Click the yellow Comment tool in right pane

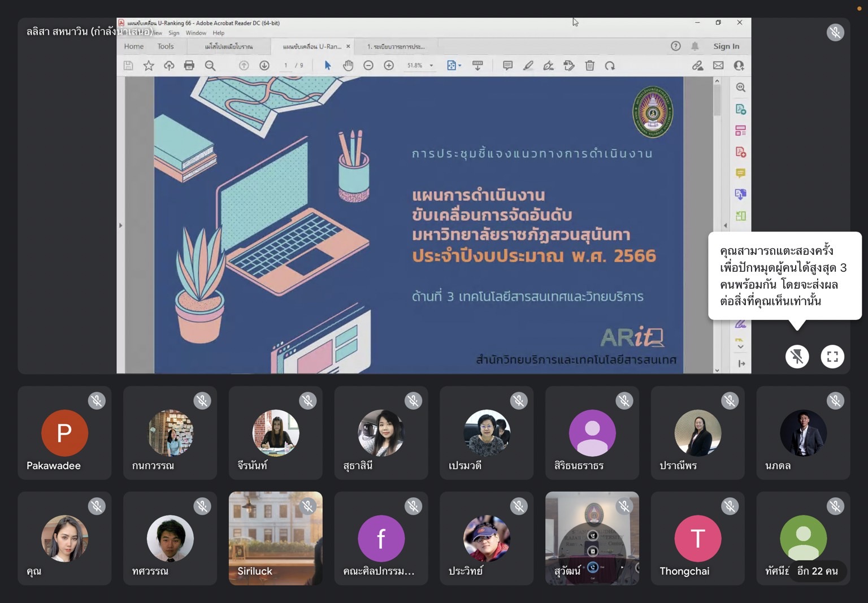pyautogui.click(x=740, y=173)
